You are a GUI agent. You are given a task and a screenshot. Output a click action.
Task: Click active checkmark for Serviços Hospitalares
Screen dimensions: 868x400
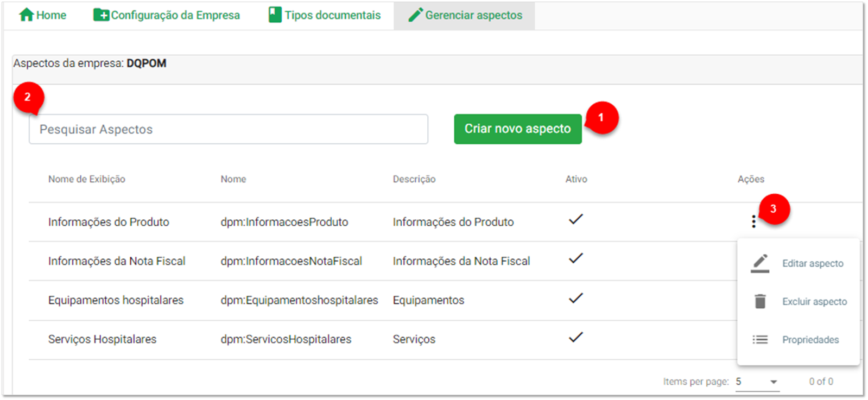click(575, 337)
